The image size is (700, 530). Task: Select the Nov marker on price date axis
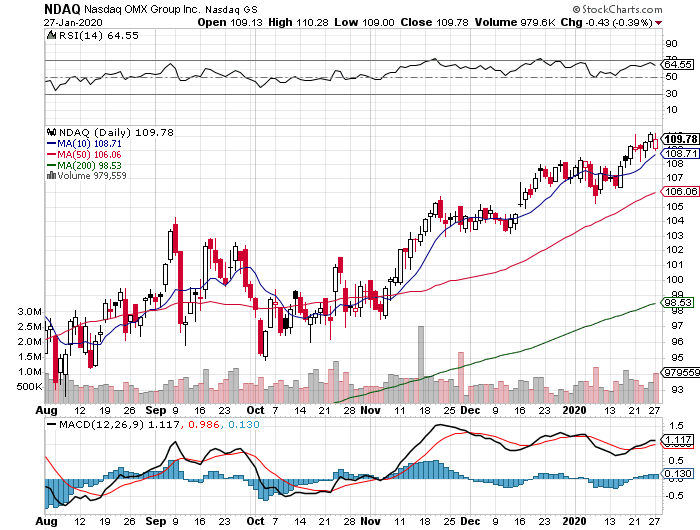tap(371, 410)
